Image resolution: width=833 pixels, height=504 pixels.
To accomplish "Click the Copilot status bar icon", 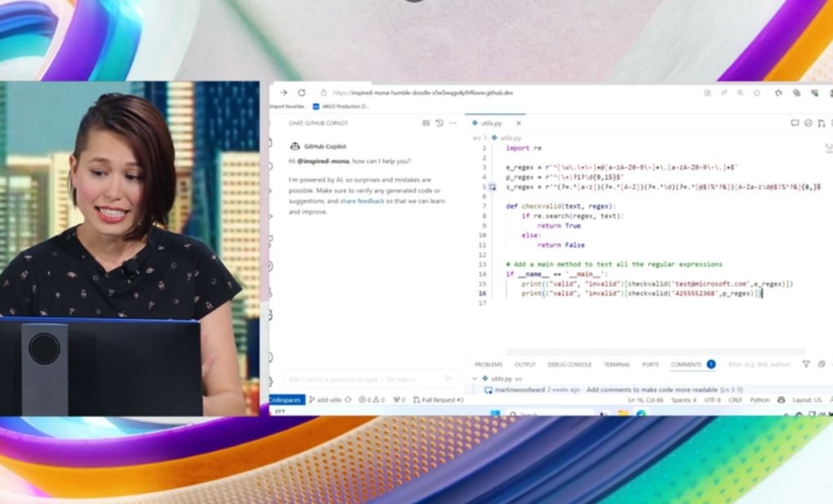I will pos(781,400).
